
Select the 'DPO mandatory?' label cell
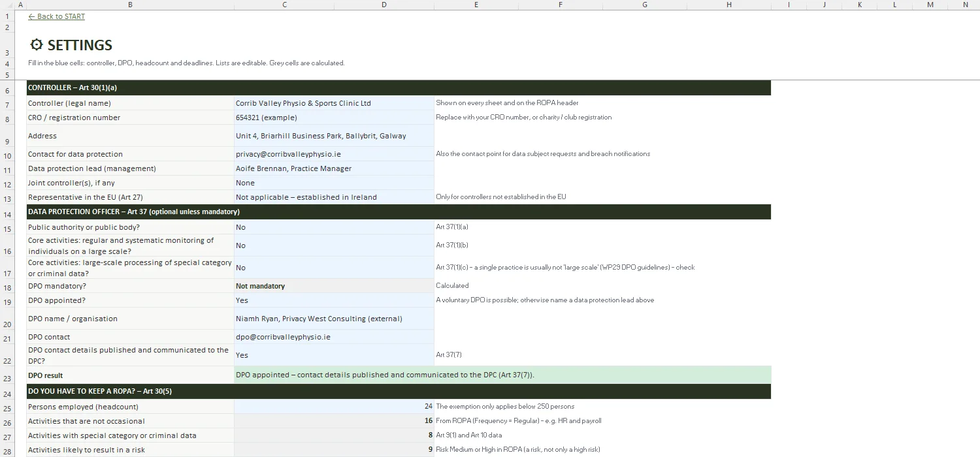(130, 286)
